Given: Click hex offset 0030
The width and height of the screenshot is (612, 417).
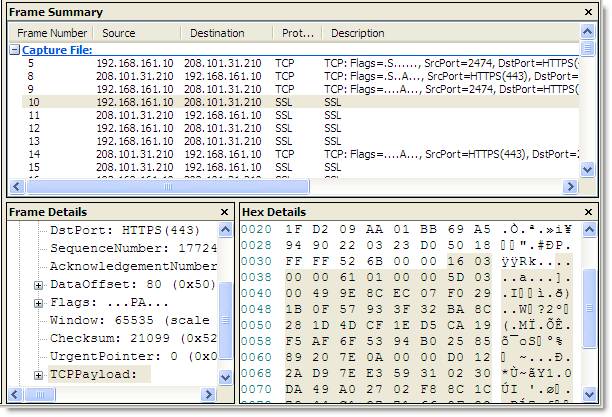Looking at the screenshot, I should (x=256, y=261).
